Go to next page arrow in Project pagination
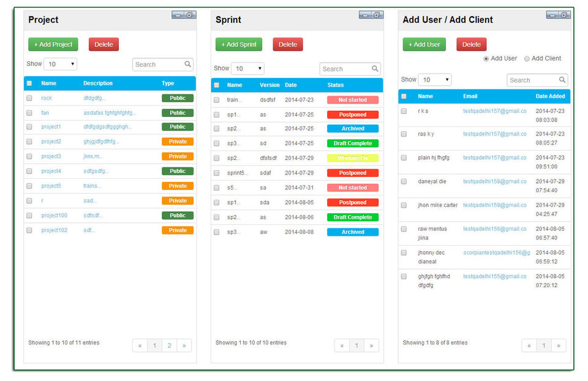Viewport: 588px width, 381px height. click(184, 345)
